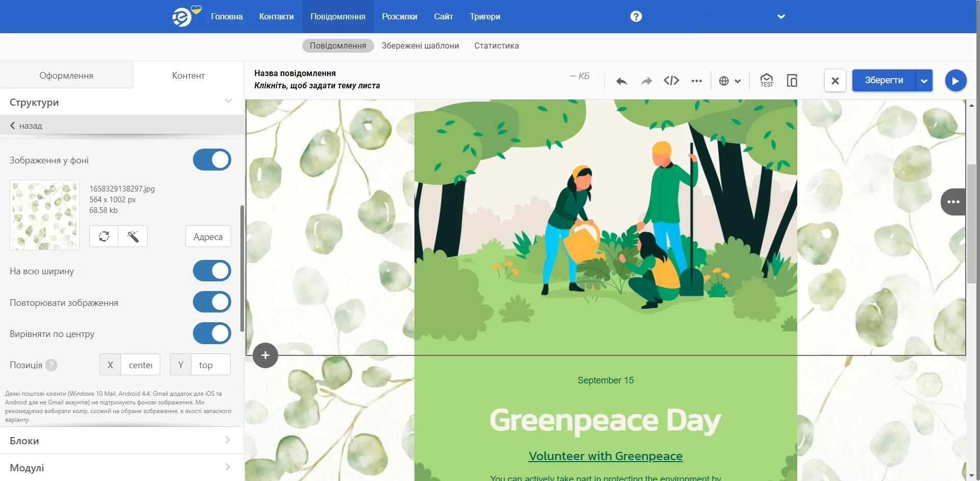Screen dimensions: 980x481
Task: Click the Position help question icon
Action: click(x=51, y=365)
